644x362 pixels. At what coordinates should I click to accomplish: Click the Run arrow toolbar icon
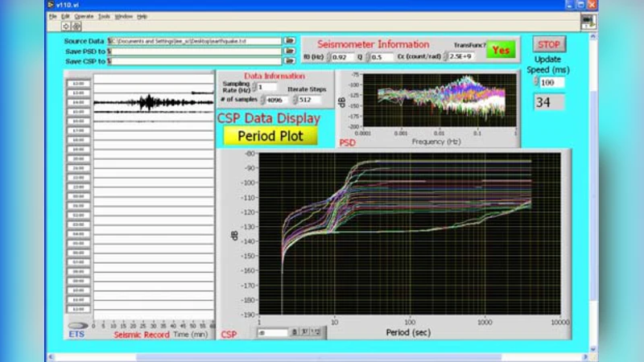click(x=66, y=26)
